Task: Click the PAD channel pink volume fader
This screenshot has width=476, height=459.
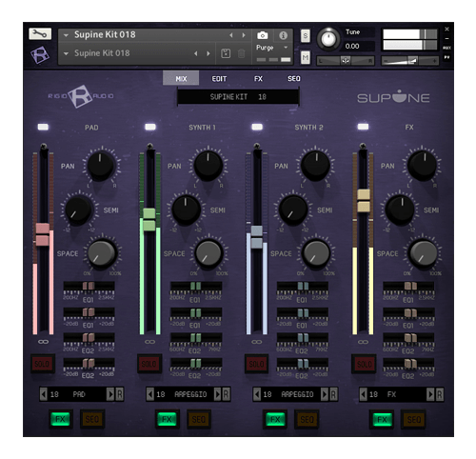Action: pos(42,234)
